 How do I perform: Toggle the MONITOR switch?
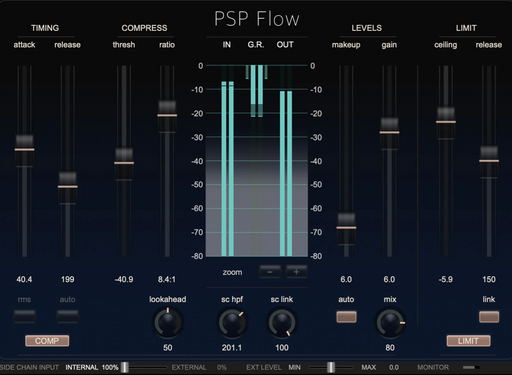pos(471,367)
